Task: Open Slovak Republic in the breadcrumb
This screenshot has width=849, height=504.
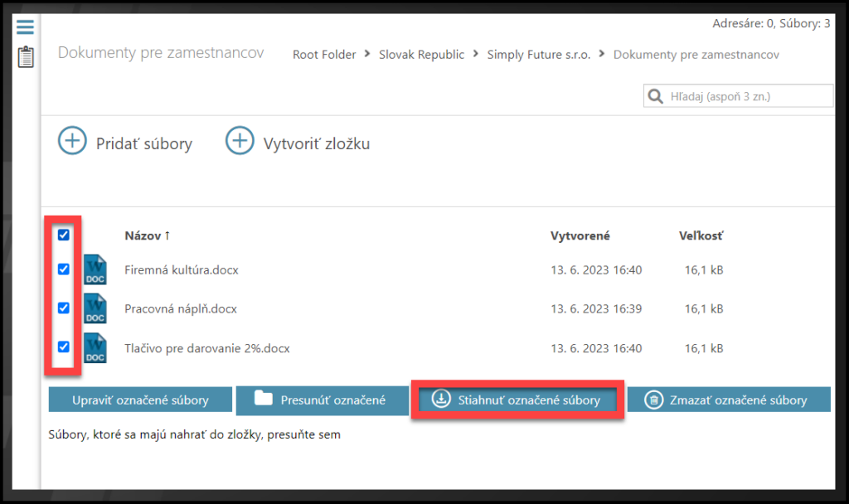Action: coord(421,55)
